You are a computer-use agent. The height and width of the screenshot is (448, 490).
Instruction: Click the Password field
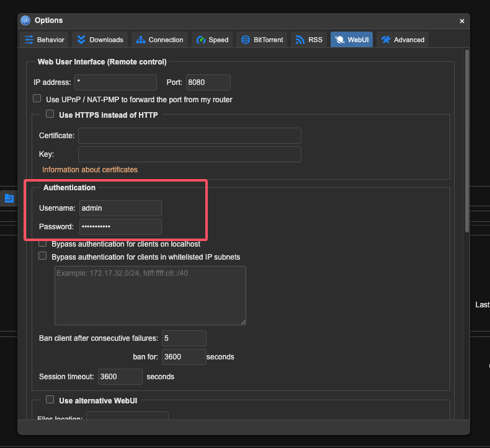point(120,227)
